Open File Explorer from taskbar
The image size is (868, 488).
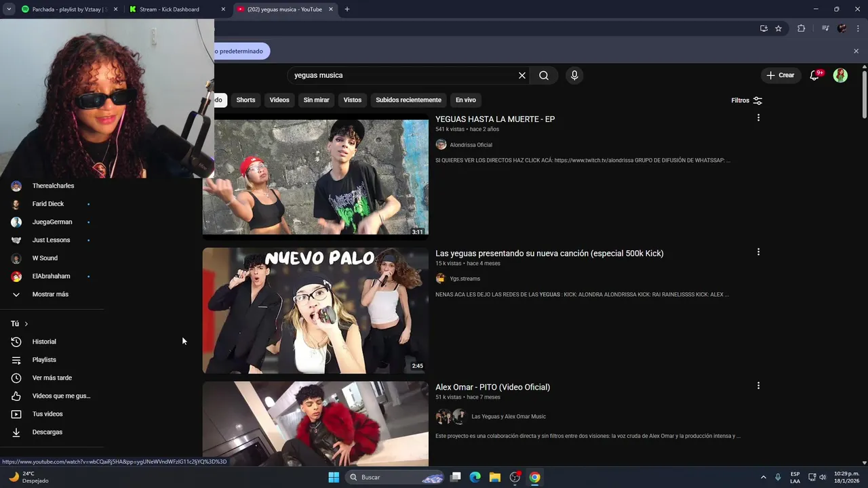[x=495, y=477]
